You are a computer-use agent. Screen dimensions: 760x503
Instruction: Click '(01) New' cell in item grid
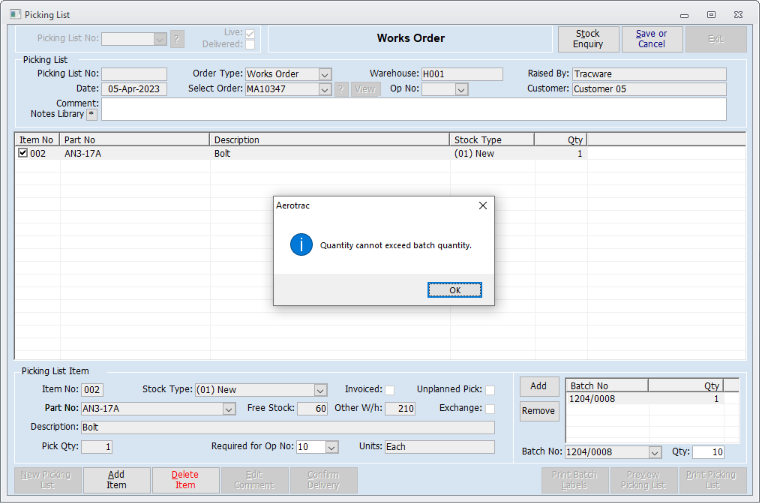click(x=474, y=154)
